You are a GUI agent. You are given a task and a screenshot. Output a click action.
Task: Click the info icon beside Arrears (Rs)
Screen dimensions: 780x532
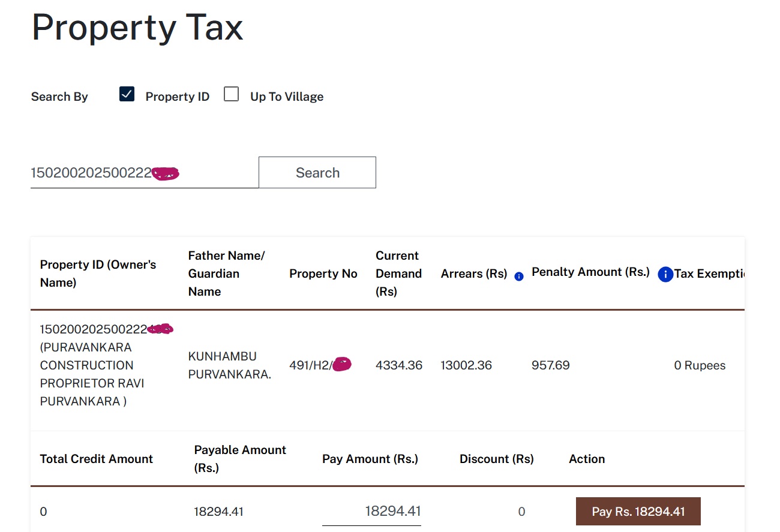519,276
